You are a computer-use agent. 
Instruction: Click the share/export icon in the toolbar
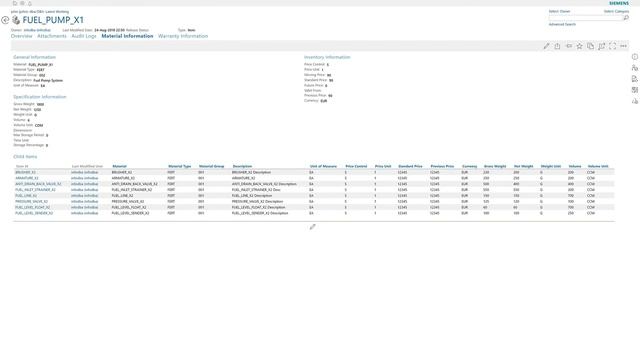click(557, 46)
